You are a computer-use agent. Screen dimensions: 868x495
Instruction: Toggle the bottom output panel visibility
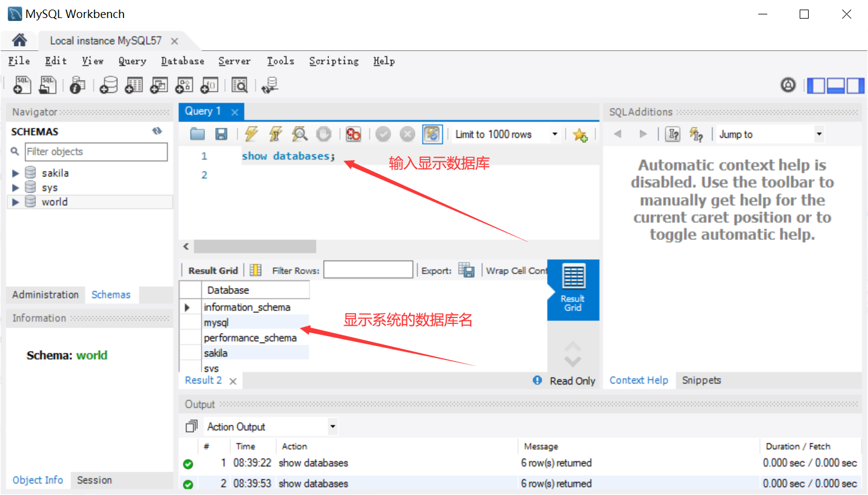[x=836, y=86]
